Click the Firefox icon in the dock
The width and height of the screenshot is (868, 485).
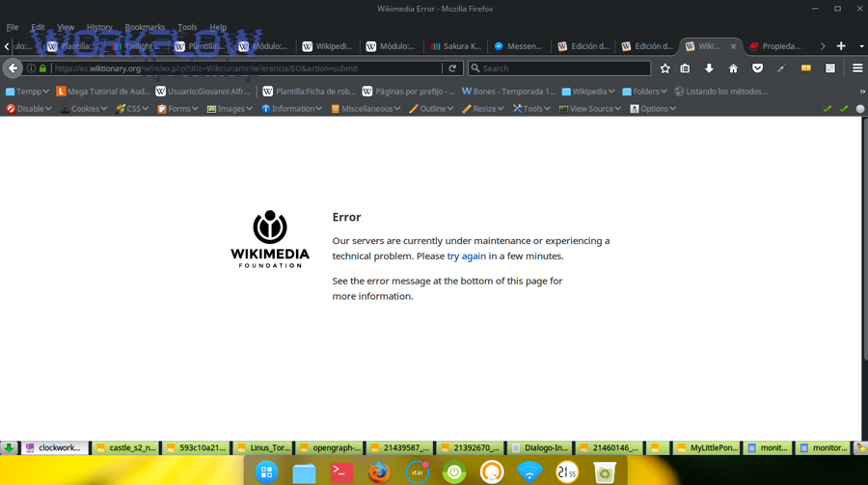point(379,472)
